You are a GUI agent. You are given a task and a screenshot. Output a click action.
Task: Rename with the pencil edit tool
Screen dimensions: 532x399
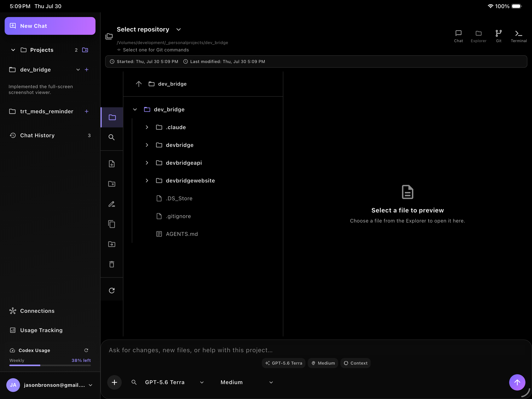[x=112, y=204]
